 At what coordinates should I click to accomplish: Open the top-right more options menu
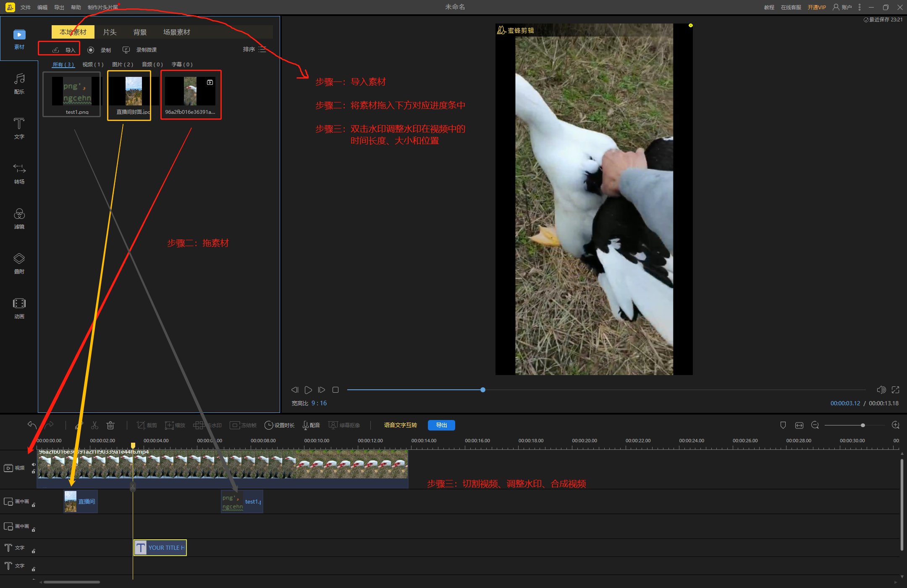click(860, 7)
